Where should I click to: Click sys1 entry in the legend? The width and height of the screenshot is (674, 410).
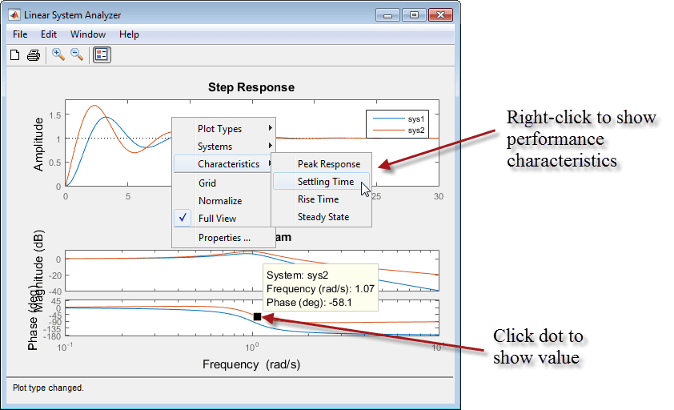(x=398, y=119)
